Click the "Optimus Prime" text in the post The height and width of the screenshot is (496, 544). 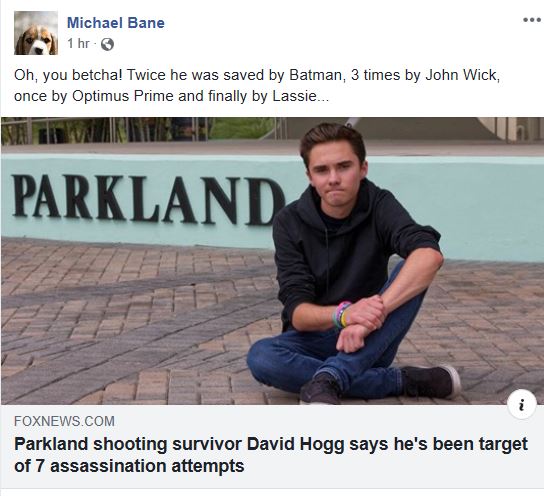(x=123, y=96)
